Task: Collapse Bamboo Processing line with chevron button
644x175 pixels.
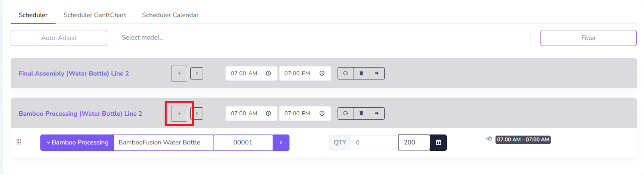Action: click(x=197, y=113)
